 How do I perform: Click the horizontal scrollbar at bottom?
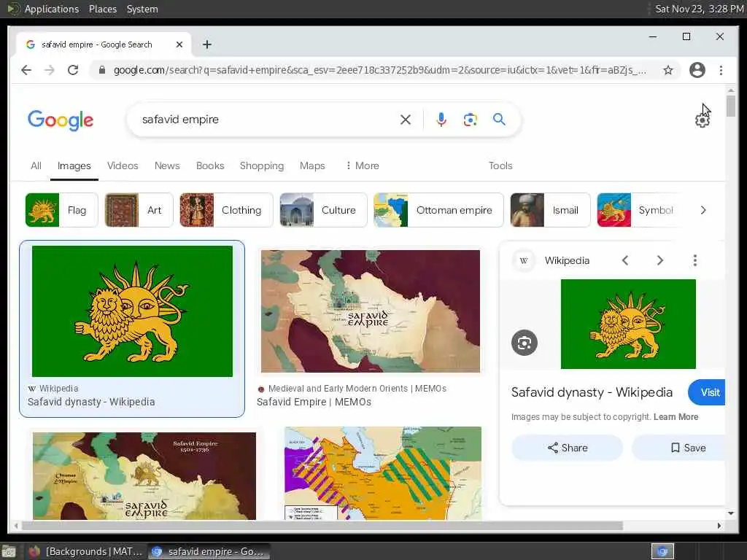(x=322, y=526)
